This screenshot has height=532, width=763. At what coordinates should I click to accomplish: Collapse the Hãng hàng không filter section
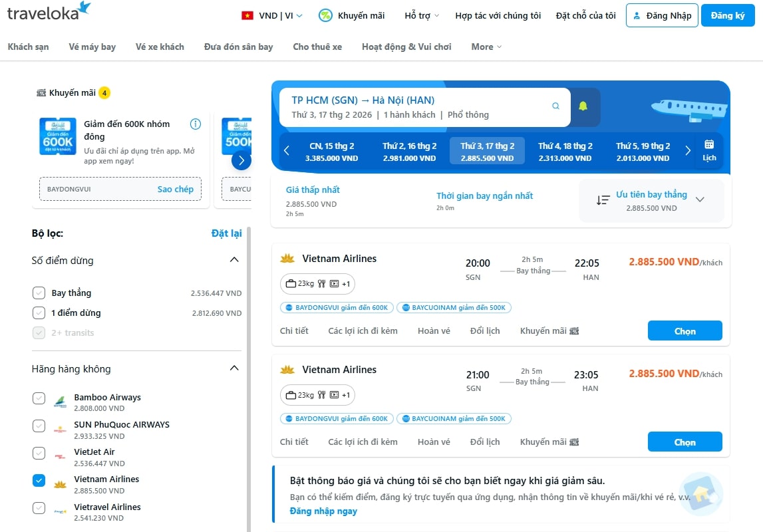point(233,368)
